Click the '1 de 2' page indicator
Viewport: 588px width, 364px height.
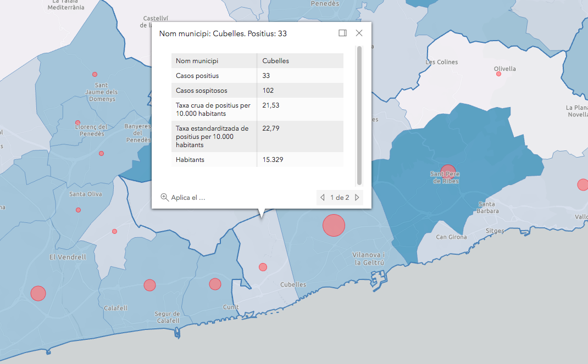[340, 198]
